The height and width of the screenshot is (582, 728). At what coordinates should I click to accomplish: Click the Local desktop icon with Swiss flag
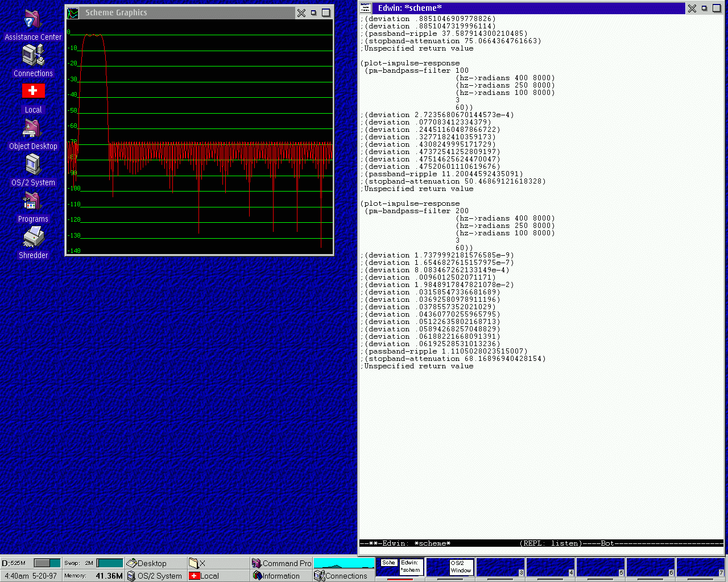[33, 91]
